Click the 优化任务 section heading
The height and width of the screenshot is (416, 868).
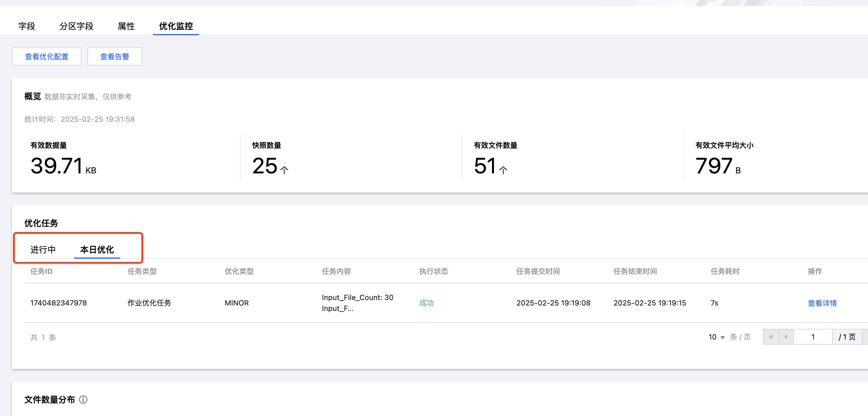coord(41,223)
